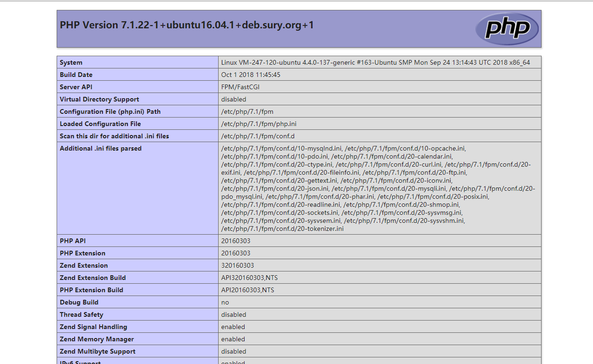Click enabled value for Zend Memory Manager

pos(233,339)
